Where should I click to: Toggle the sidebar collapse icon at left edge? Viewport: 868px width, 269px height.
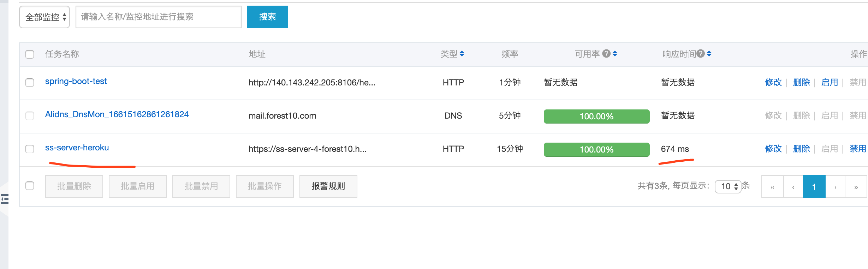[x=5, y=199]
